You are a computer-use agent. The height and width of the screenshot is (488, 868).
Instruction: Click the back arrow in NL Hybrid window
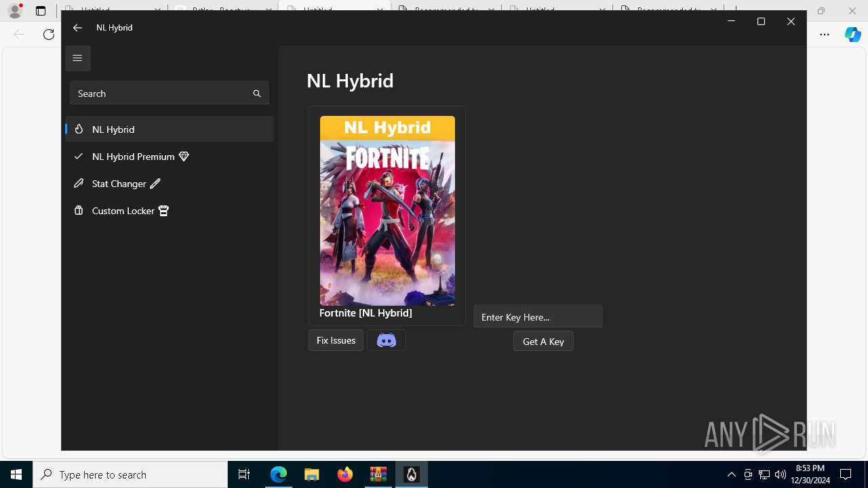[77, 28]
